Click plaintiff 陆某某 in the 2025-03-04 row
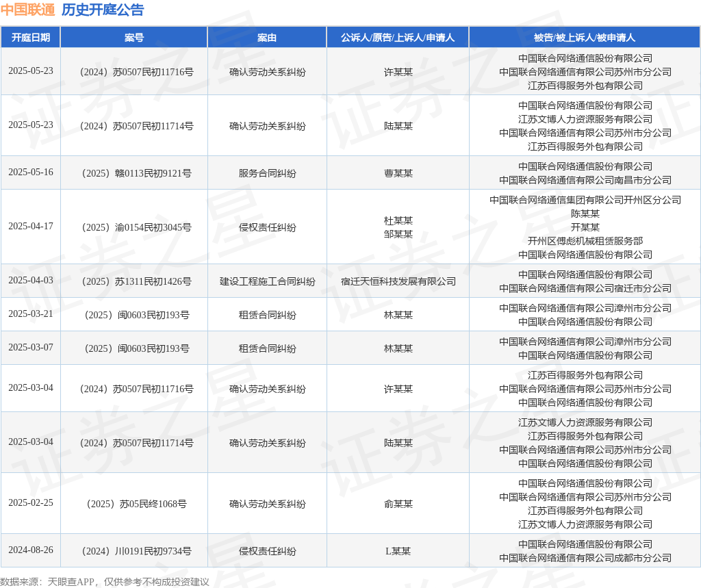The width and height of the screenshot is (701, 588). (398, 443)
